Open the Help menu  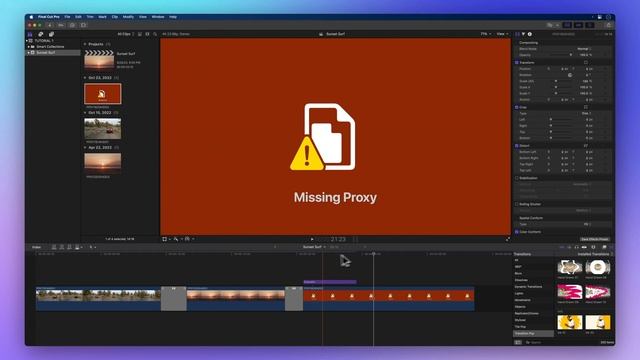click(173, 17)
